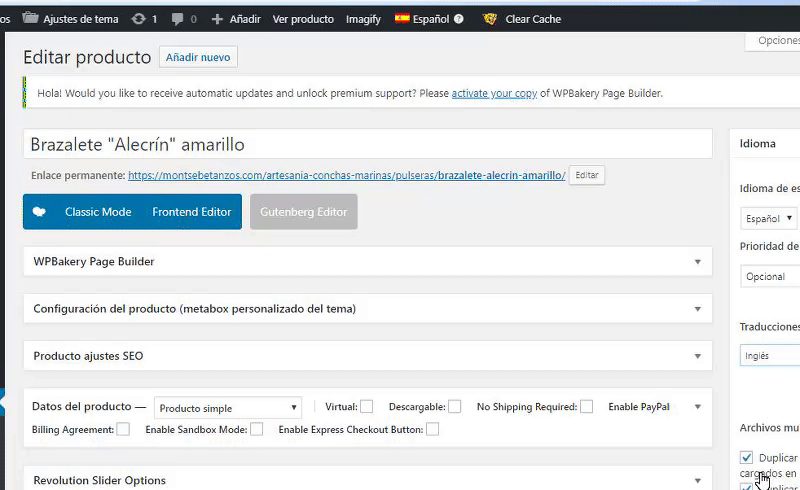Click the product title input field
800x490 pixels.
point(367,144)
